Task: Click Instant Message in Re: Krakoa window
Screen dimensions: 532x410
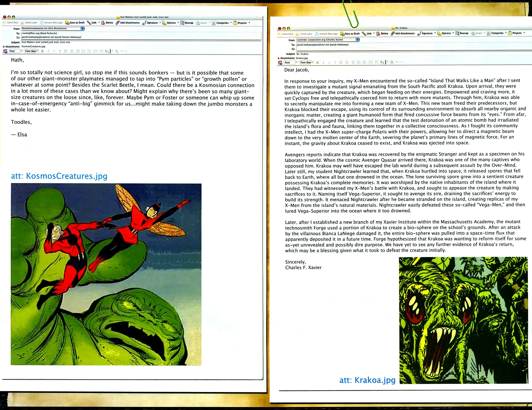Action: point(326,34)
